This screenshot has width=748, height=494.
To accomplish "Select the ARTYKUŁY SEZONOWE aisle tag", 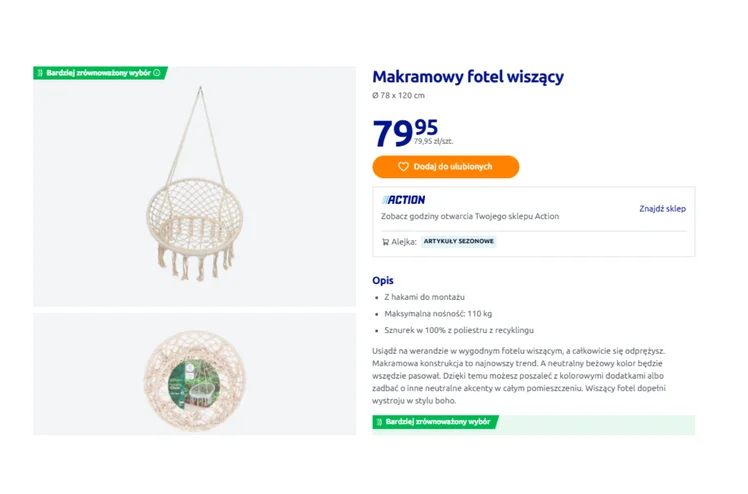I will click(458, 241).
